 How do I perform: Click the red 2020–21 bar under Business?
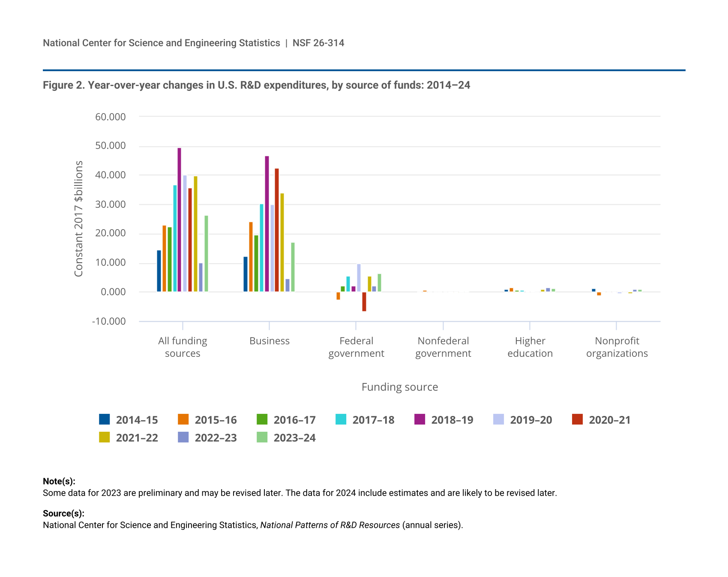pyautogui.click(x=277, y=230)
